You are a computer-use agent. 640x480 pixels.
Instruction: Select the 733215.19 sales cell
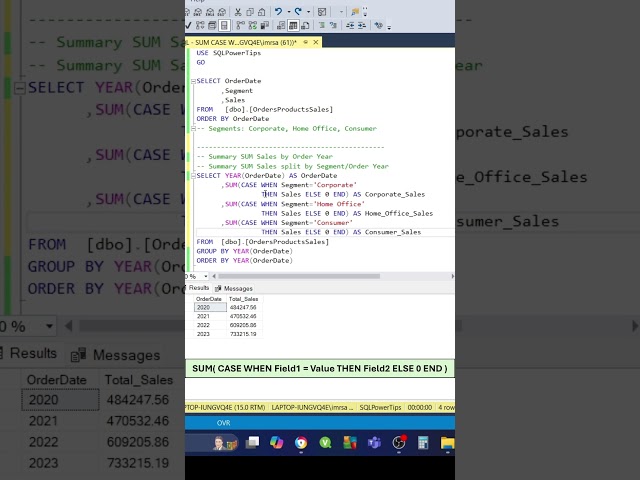pyautogui.click(x=244, y=334)
